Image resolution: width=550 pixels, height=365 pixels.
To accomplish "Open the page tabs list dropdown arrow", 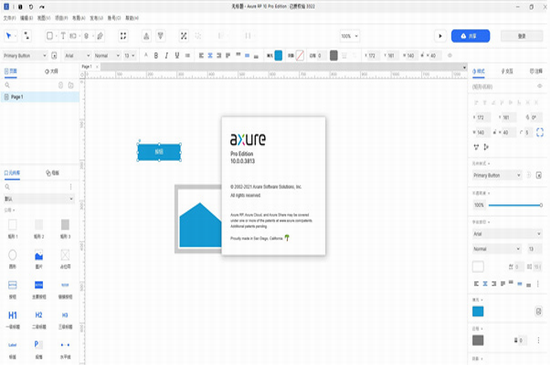I will [x=464, y=67].
